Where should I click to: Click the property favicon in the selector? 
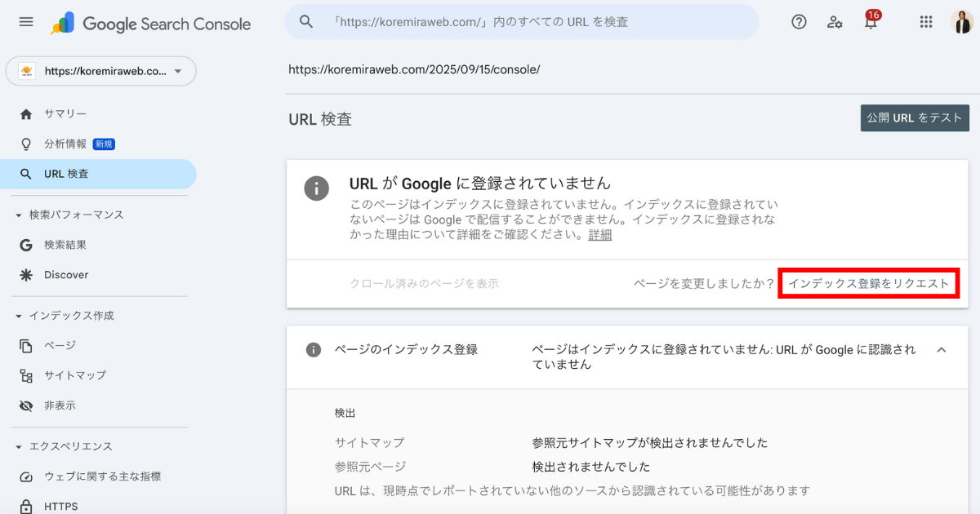point(27,71)
